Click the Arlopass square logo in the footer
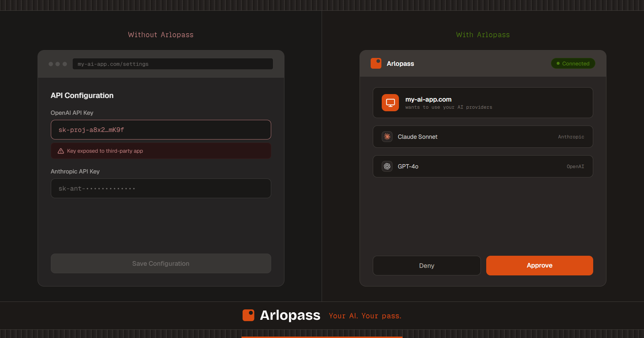The height and width of the screenshot is (338, 644). point(248,315)
